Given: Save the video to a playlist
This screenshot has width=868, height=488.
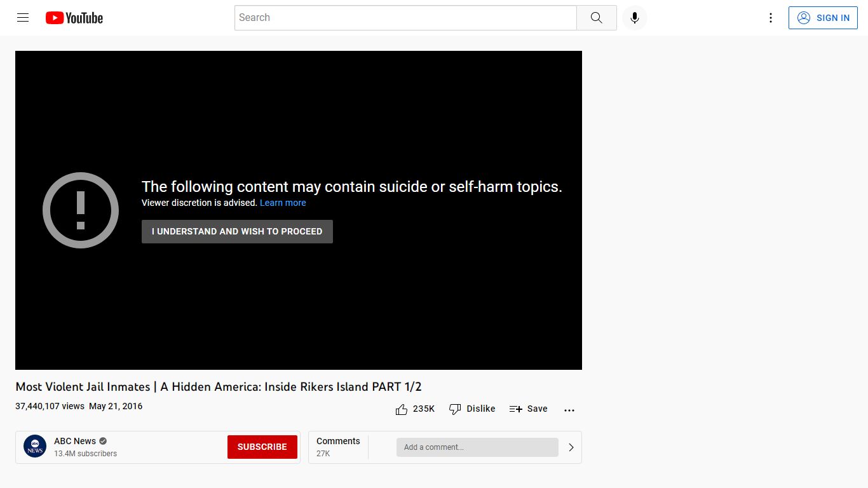Looking at the screenshot, I should coord(528,409).
